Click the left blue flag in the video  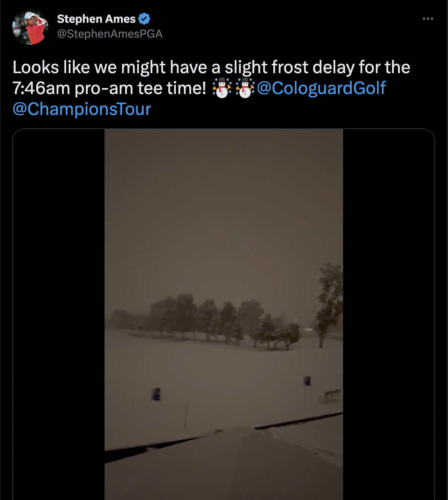[x=156, y=394]
